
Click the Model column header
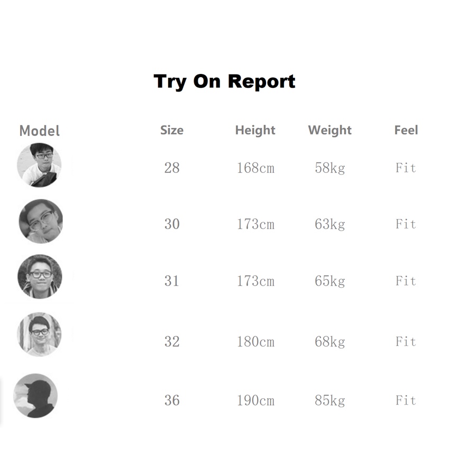[x=40, y=131]
